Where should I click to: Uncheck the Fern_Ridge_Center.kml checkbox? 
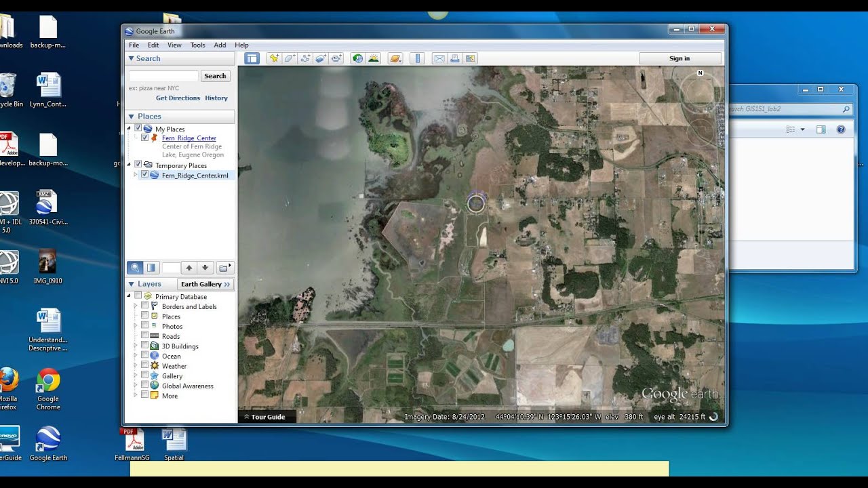click(x=144, y=174)
